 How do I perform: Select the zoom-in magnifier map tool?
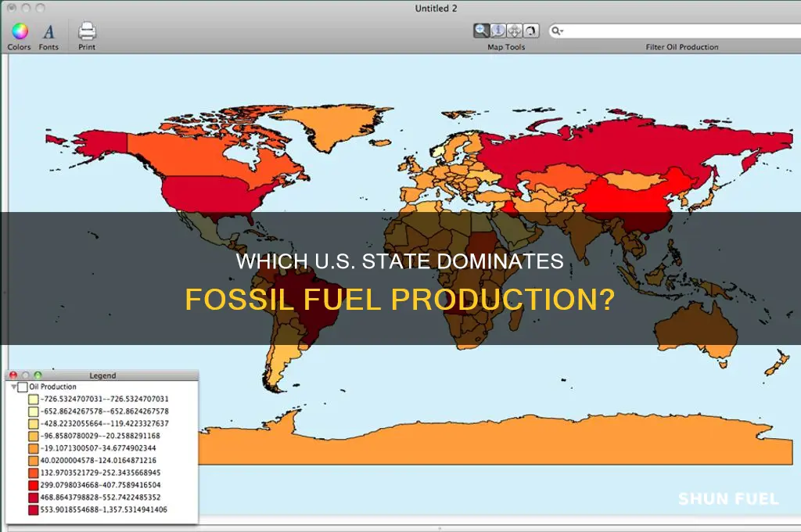pos(481,31)
